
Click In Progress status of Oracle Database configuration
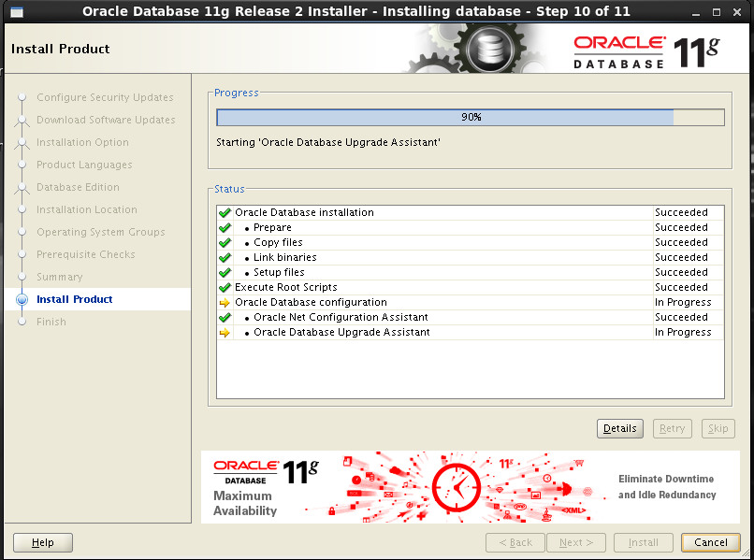point(683,302)
